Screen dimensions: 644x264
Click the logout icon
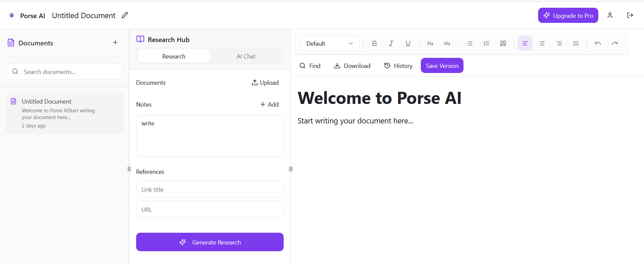click(630, 15)
